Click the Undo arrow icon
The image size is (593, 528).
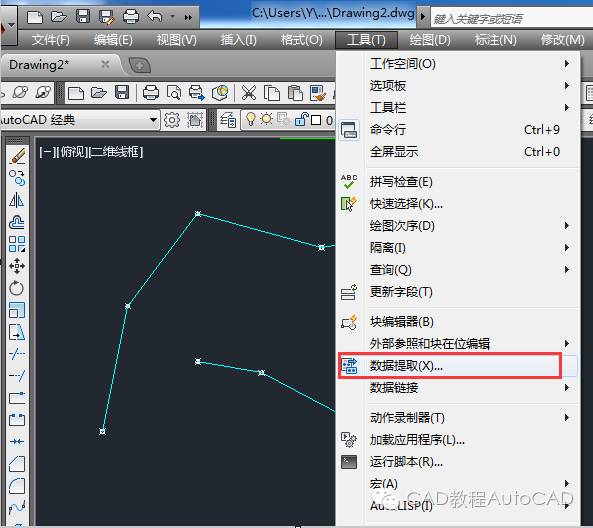(x=155, y=16)
